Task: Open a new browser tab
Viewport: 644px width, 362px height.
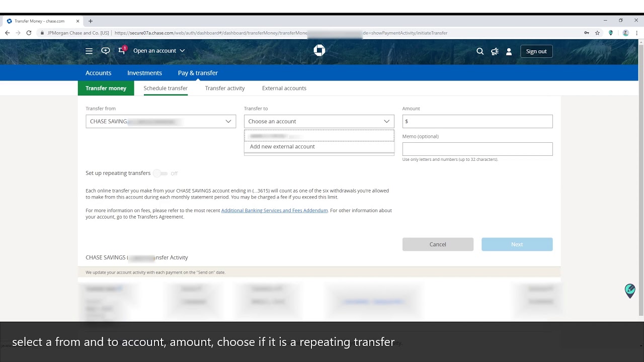Action: click(x=91, y=21)
